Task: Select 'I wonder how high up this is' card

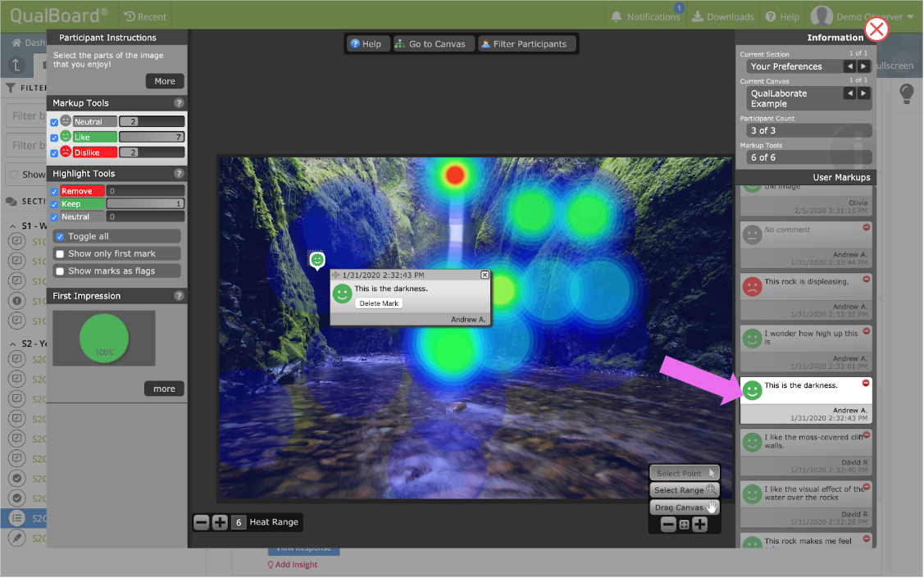Action: (x=806, y=348)
